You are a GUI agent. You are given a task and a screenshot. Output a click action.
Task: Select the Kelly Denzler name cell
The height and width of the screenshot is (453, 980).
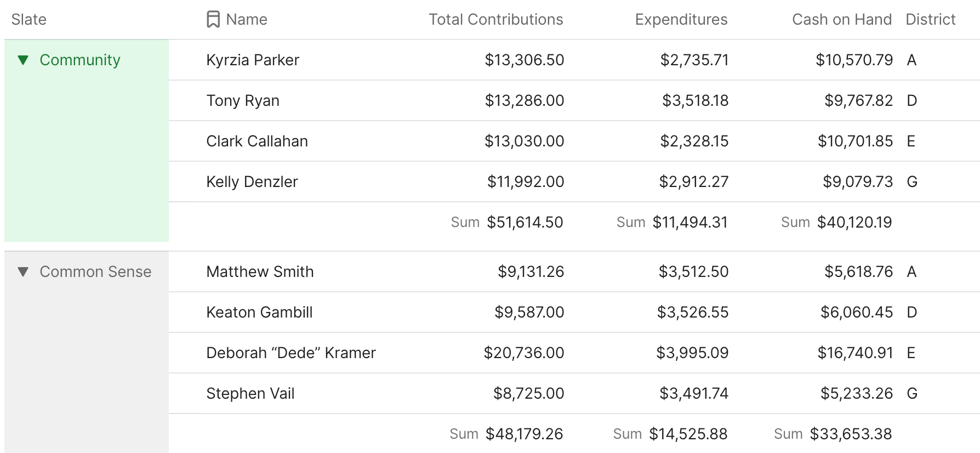click(x=252, y=182)
